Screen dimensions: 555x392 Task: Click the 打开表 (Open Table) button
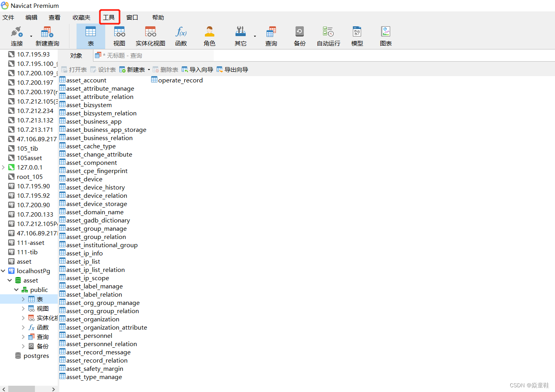point(74,69)
